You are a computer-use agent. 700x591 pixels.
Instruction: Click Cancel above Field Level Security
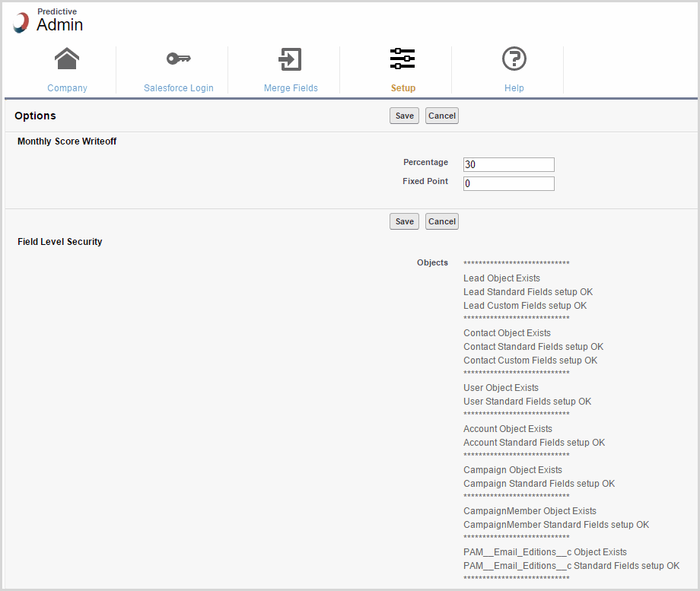(441, 221)
